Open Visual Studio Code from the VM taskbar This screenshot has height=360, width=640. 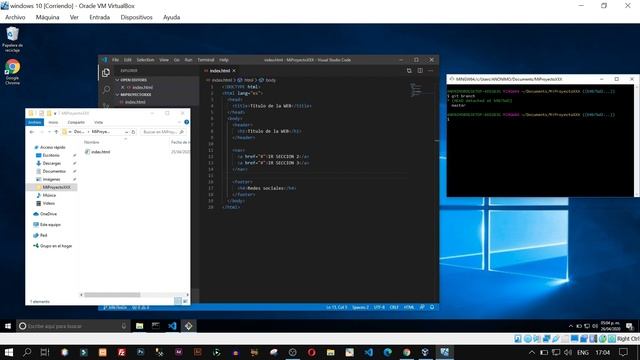[172, 326]
